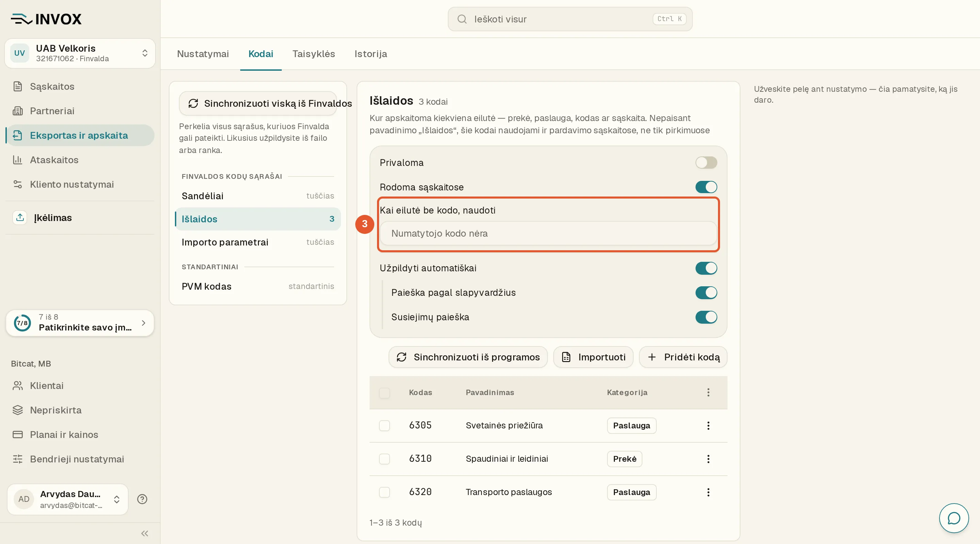Open the 7 iš 8 onboarding checklist
The image size is (980, 544).
coord(80,323)
